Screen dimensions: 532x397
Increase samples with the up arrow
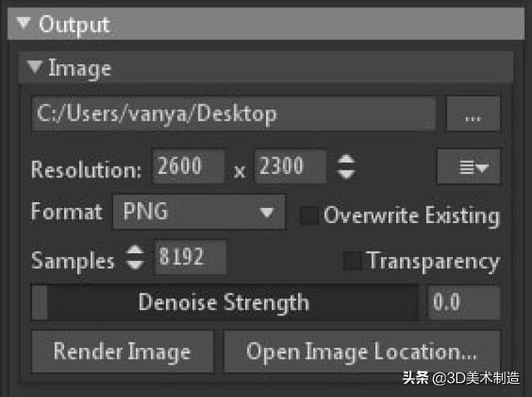(x=135, y=252)
